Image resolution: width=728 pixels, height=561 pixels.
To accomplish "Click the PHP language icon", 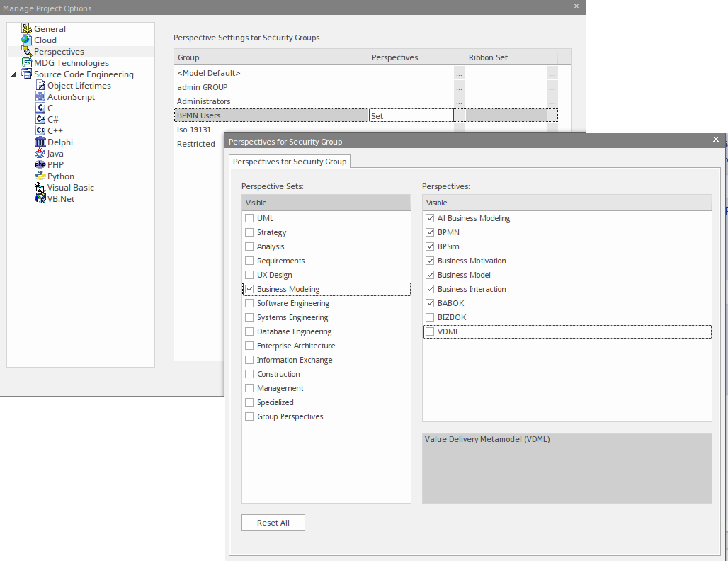I will [40, 165].
